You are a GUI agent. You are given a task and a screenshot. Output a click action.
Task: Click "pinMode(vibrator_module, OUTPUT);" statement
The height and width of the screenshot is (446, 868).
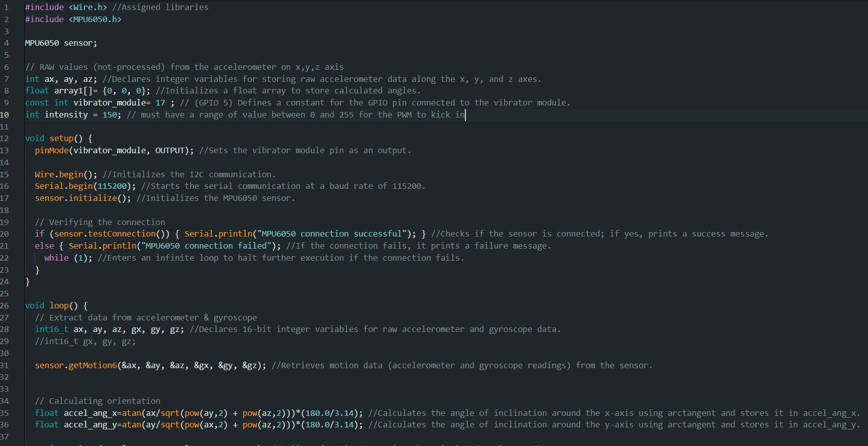114,150
